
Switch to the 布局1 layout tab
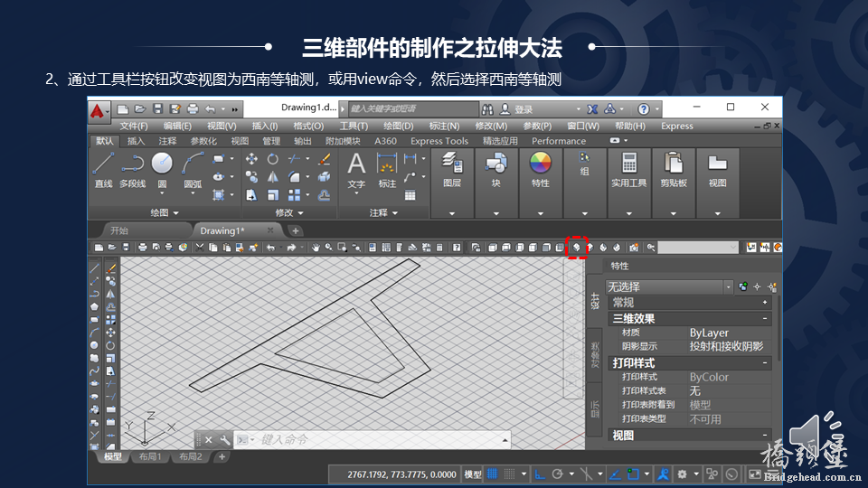(x=149, y=456)
